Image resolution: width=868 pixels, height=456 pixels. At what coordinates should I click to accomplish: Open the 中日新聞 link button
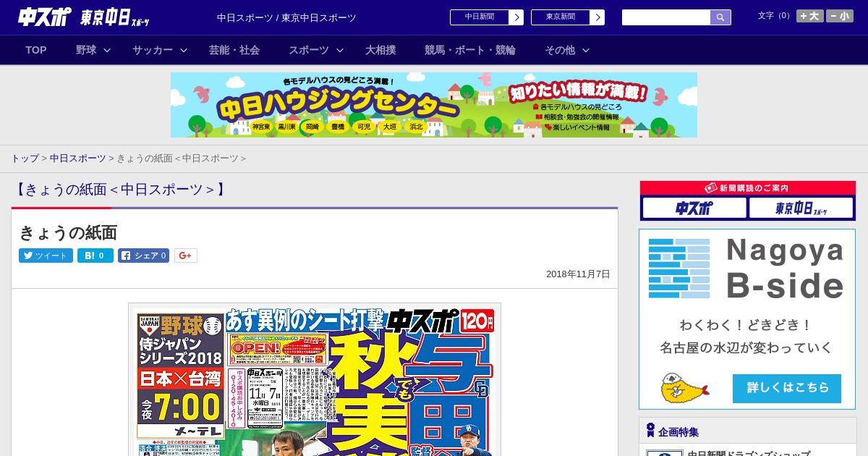pyautogui.click(x=480, y=17)
